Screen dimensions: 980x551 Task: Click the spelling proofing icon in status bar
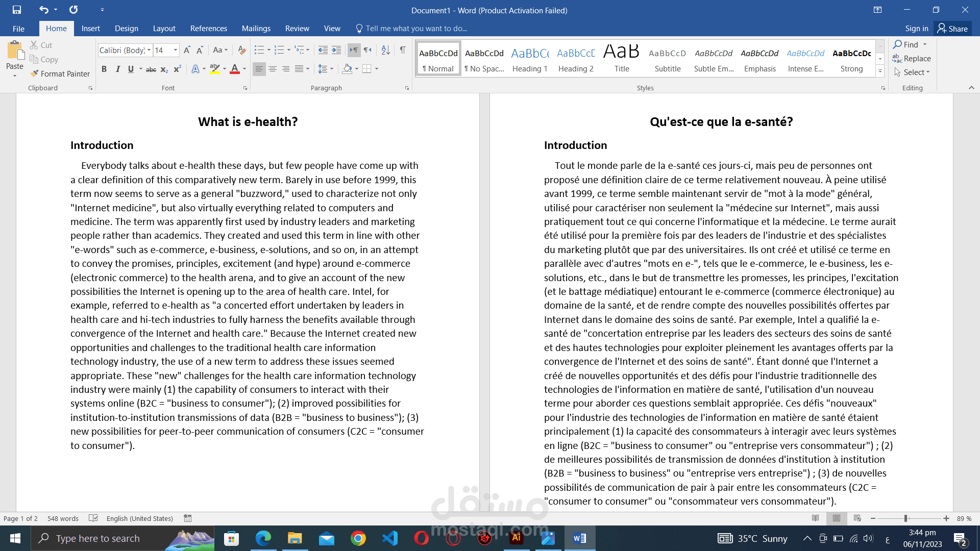point(93,518)
